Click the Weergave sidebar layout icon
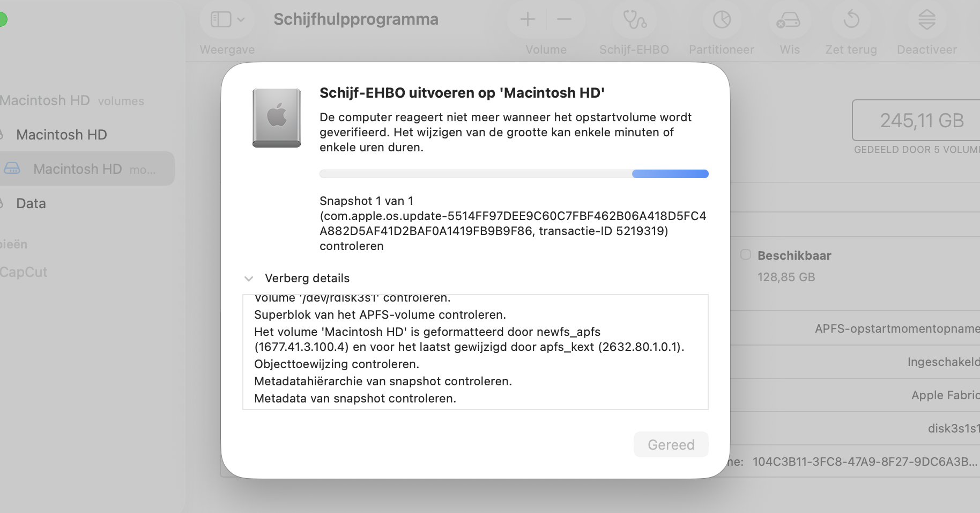This screenshot has height=513, width=980. pos(220,19)
